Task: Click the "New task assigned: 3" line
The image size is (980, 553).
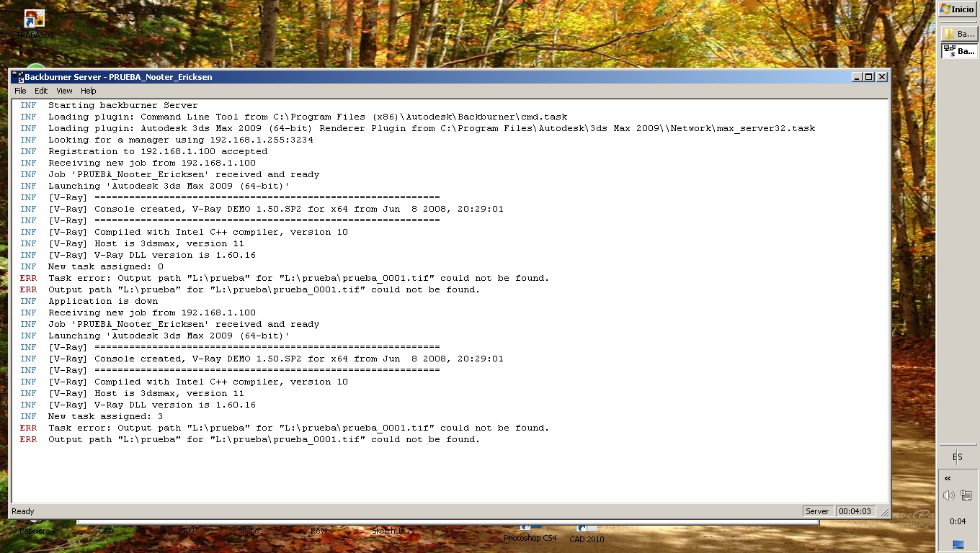Action: coord(106,416)
